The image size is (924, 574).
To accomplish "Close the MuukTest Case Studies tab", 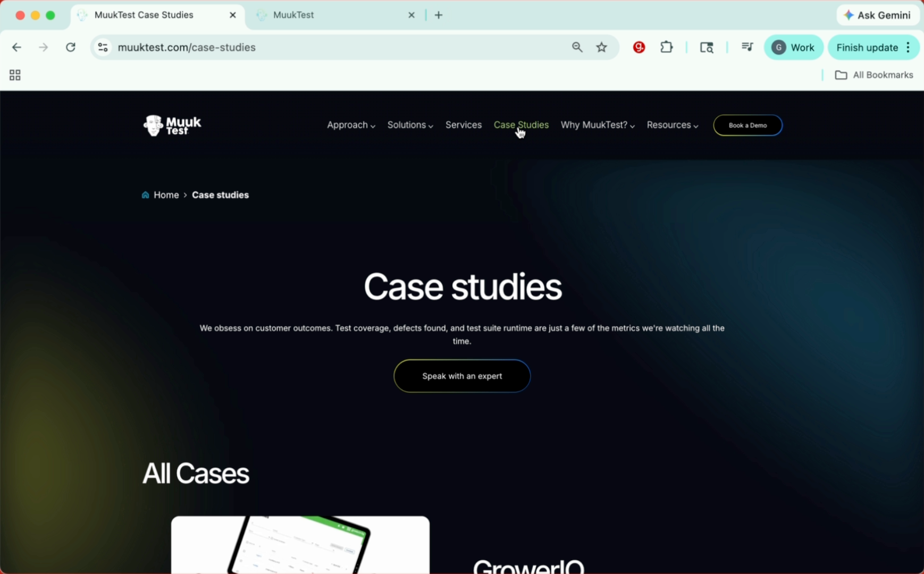I will [233, 15].
